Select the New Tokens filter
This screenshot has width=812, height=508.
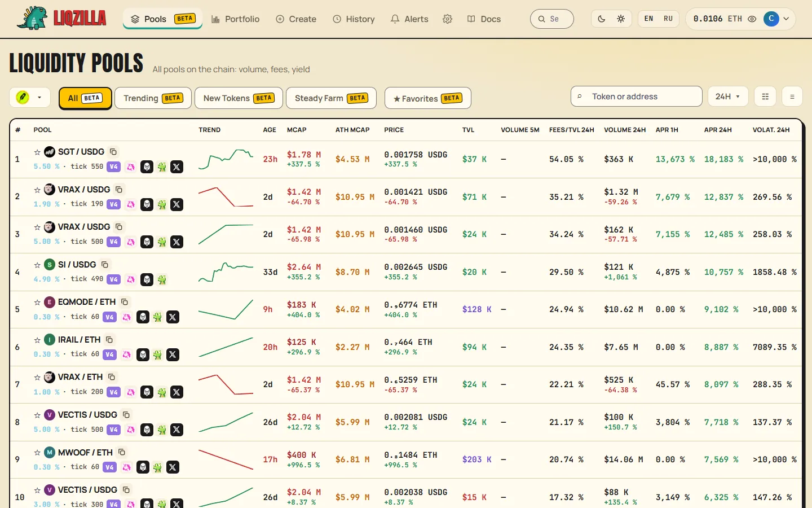(x=239, y=98)
